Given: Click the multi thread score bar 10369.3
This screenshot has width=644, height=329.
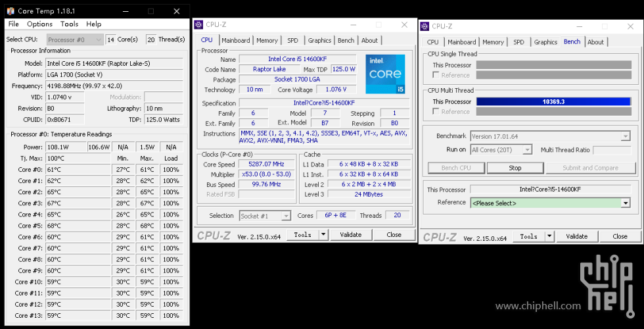Looking at the screenshot, I should [553, 101].
